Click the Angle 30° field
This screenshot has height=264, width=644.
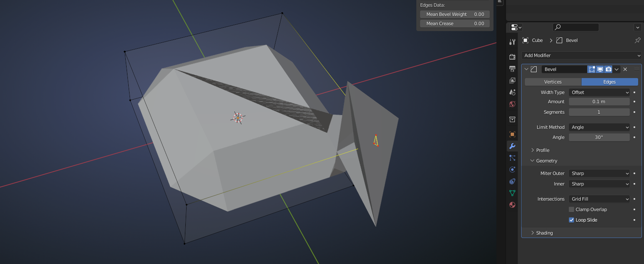(599, 137)
